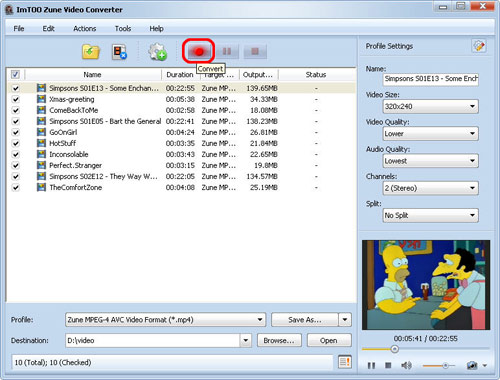Click file icon of Simpsons S02E12 row

(41, 176)
